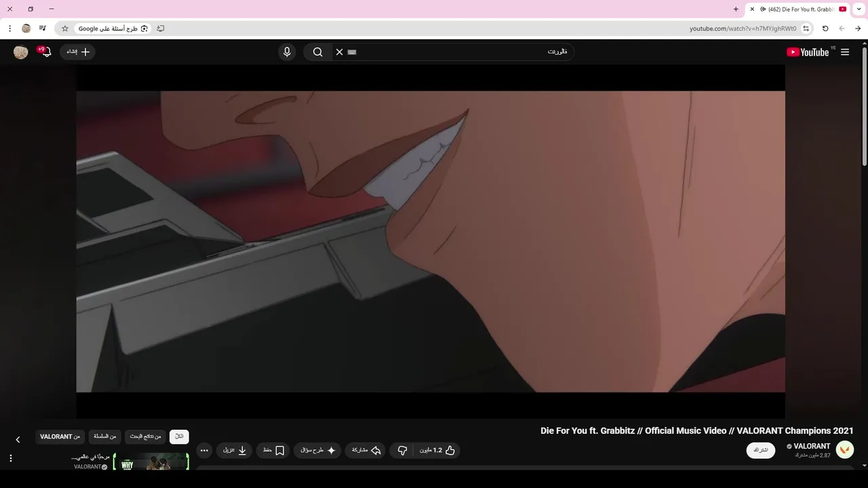Select the From search results chip

[x=145, y=436]
